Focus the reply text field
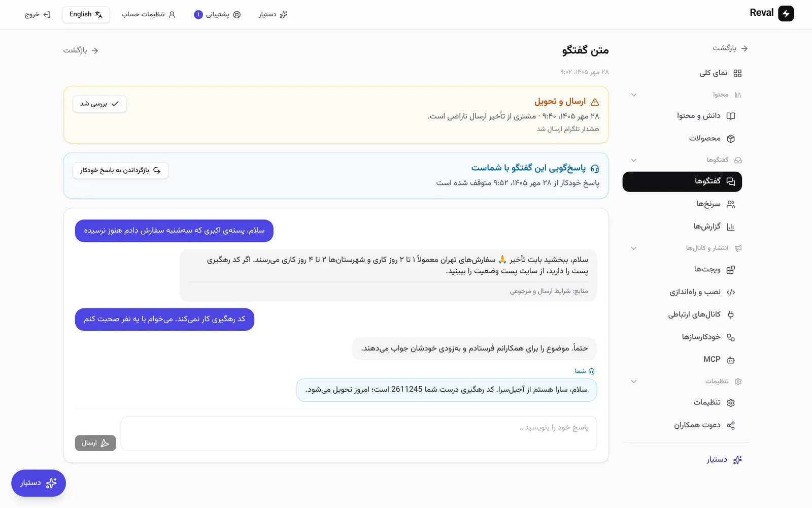The image size is (812, 508). 359,433
